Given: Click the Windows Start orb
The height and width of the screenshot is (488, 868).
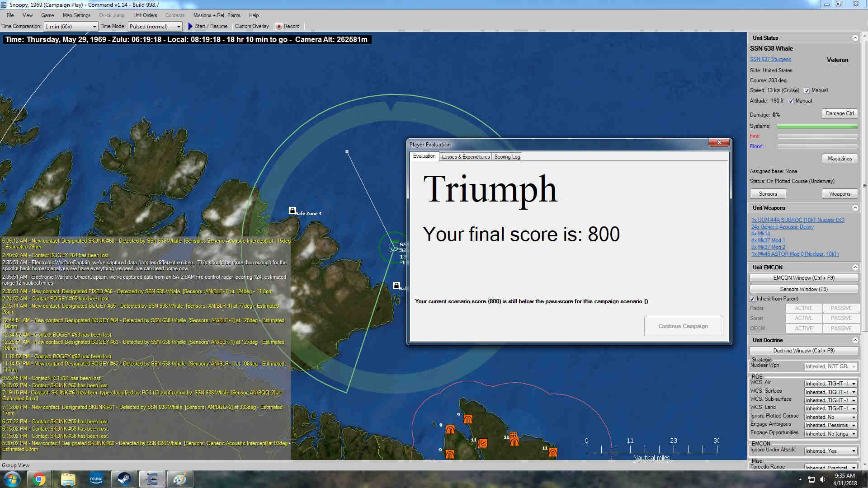Looking at the screenshot, I should [x=12, y=479].
